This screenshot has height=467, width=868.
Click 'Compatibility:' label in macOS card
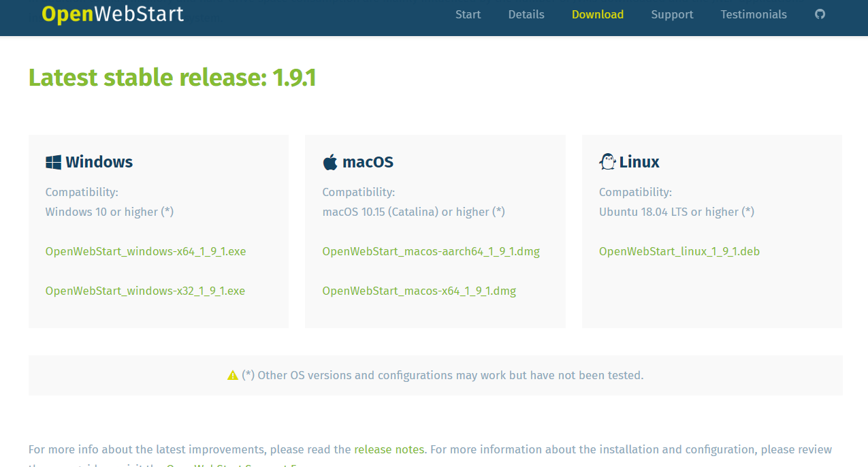coord(359,192)
